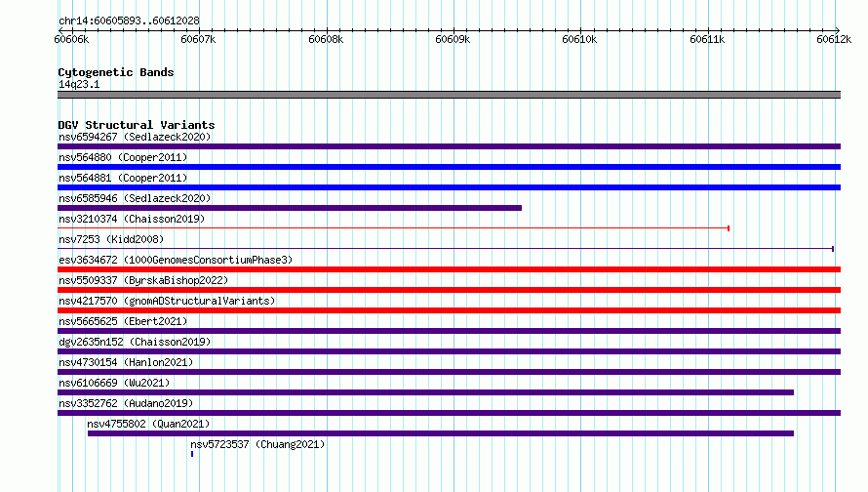Open nsv7253 (Kidd2008) label
The width and height of the screenshot is (868, 492).
[x=111, y=239]
